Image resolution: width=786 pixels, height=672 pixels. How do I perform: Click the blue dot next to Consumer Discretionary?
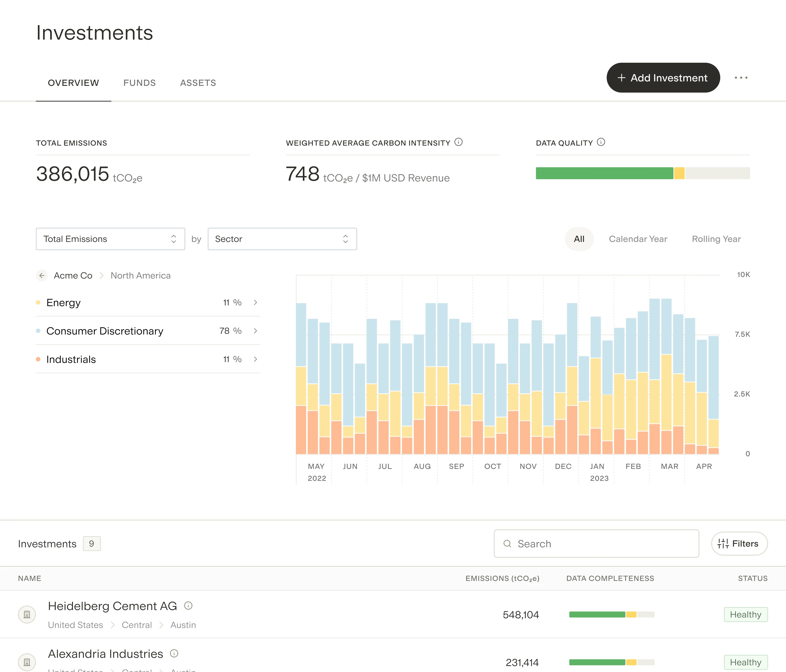pyautogui.click(x=38, y=331)
